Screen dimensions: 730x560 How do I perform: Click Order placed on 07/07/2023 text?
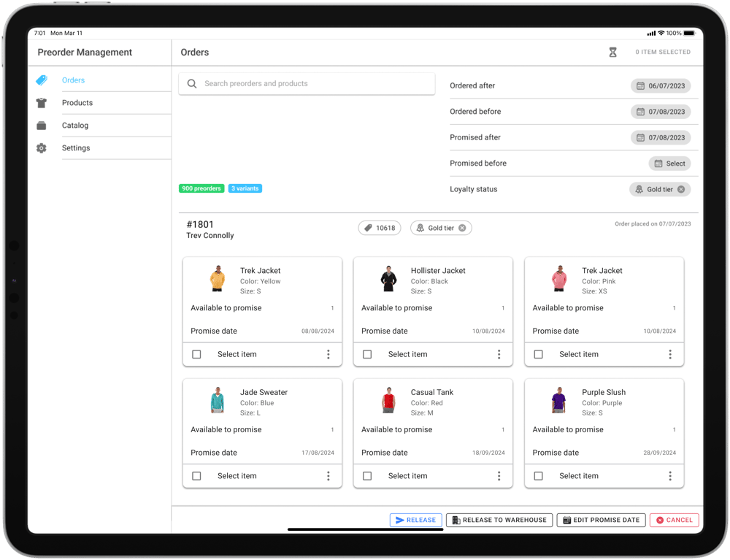(x=653, y=224)
